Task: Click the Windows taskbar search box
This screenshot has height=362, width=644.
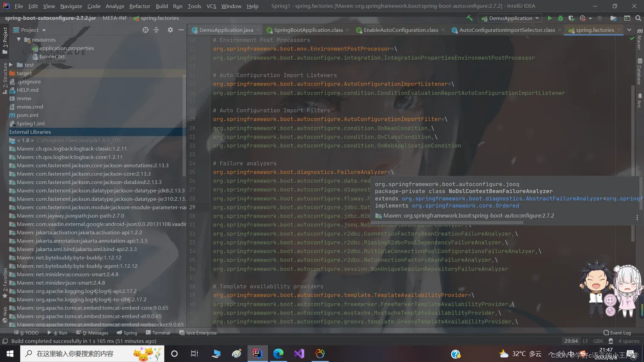Action: pos(92,353)
